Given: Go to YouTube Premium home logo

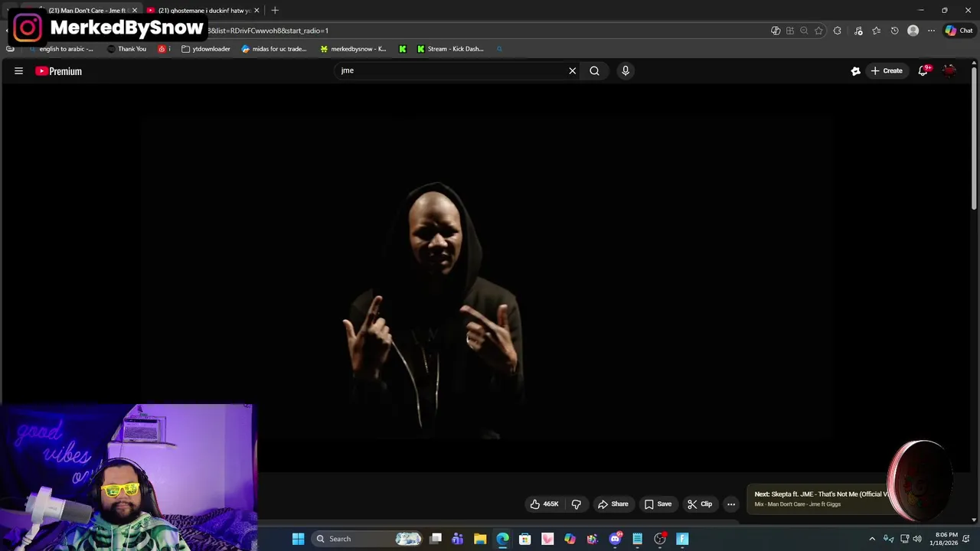Looking at the screenshot, I should [x=58, y=71].
